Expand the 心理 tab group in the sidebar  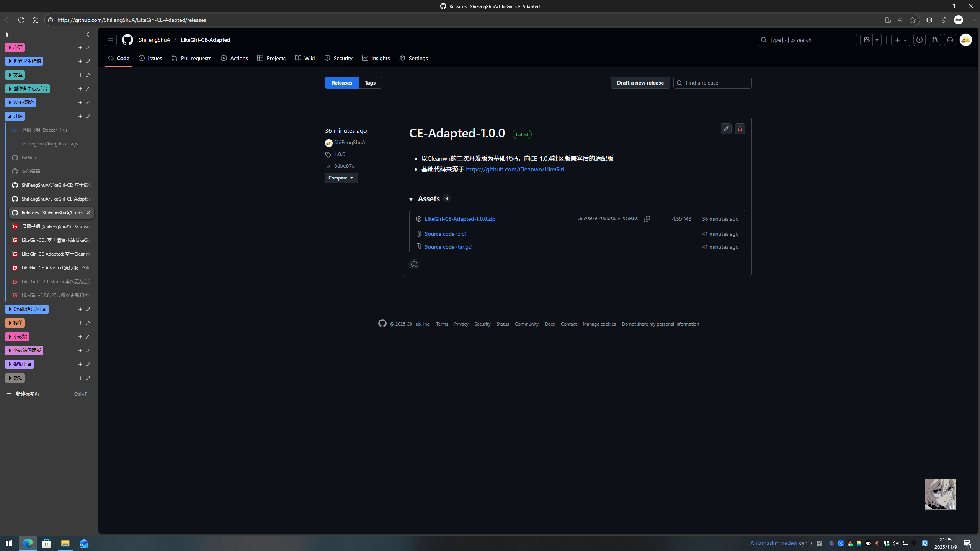(15, 47)
